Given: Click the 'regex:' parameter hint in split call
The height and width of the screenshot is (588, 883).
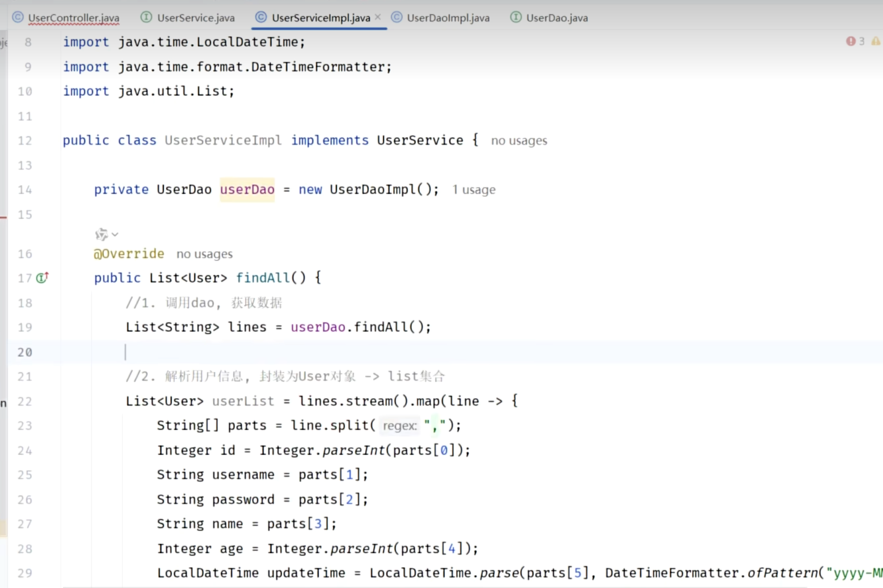Looking at the screenshot, I should (399, 426).
